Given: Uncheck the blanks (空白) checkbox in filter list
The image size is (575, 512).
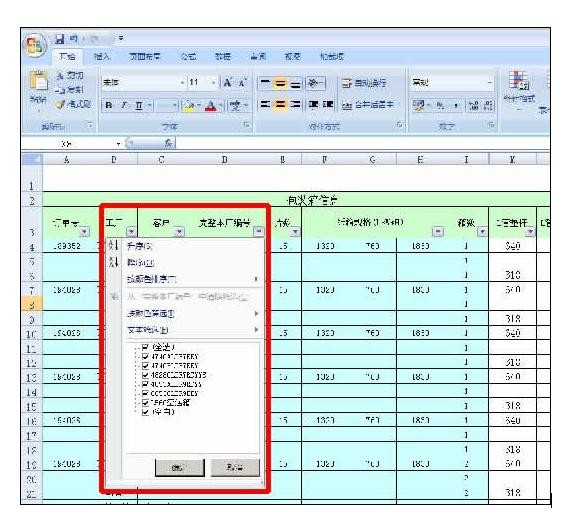Looking at the screenshot, I should [145, 412].
